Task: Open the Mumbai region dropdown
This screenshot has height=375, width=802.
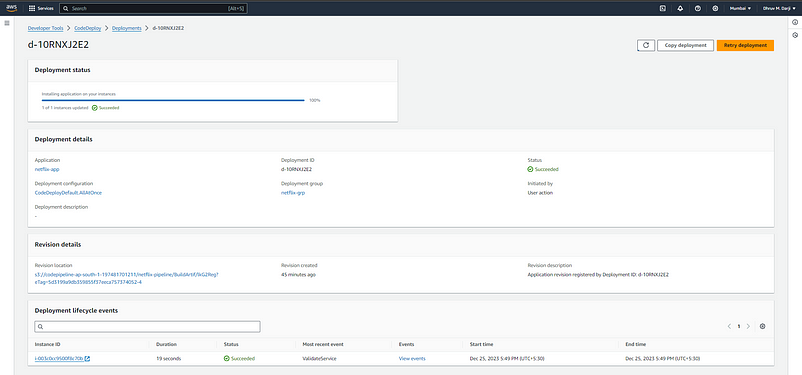Action: click(x=740, y=9)
